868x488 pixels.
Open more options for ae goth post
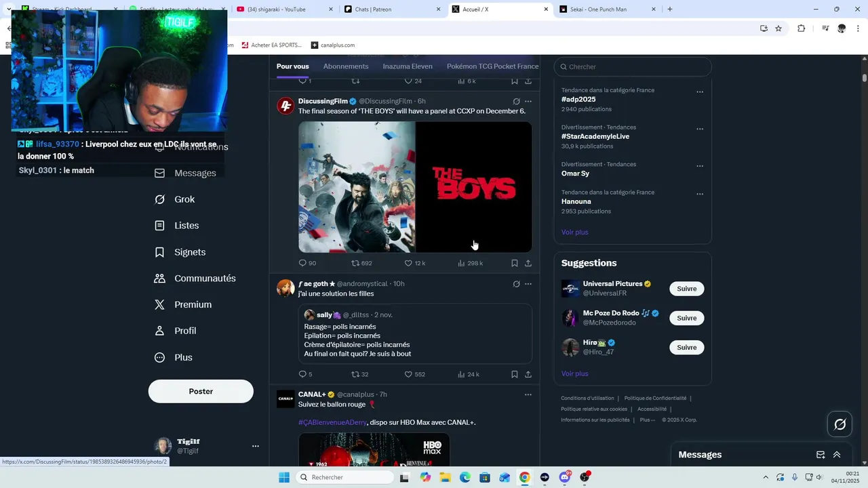tap(528, 284)
